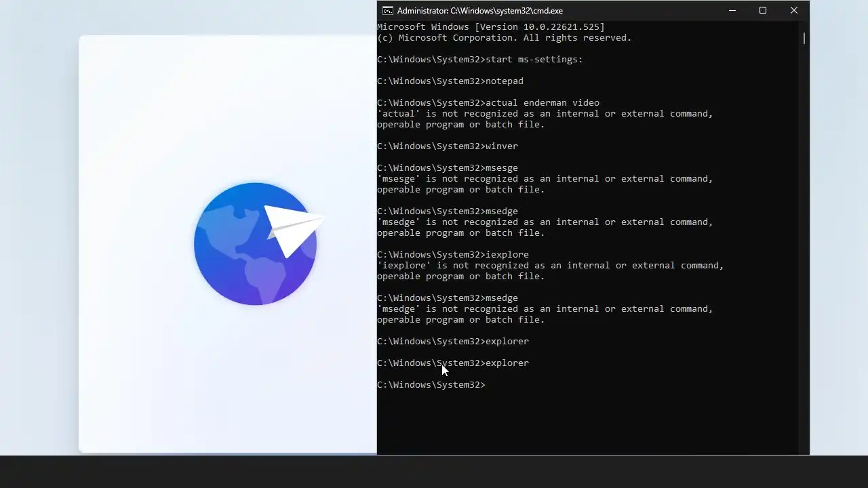The width and height of the screenshot is (868, 488).
Task: Click the Microsoft Corporation copyright line
Action: tap(505, 38)
